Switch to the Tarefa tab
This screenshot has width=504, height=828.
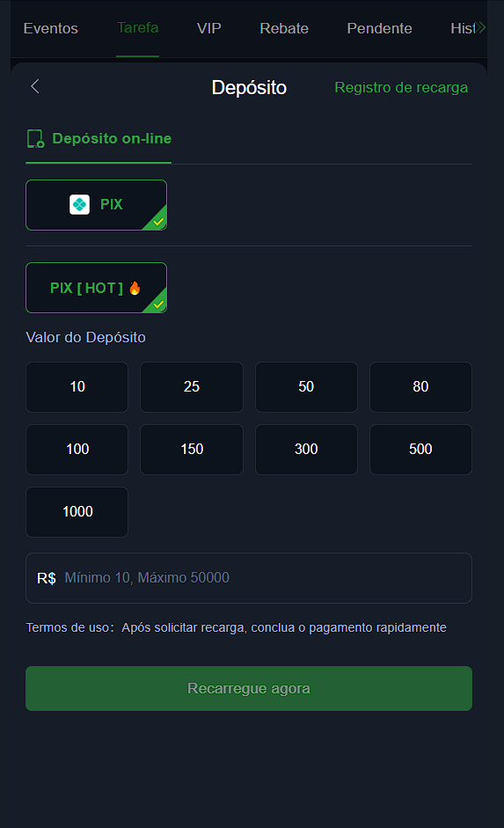(138, 28)
